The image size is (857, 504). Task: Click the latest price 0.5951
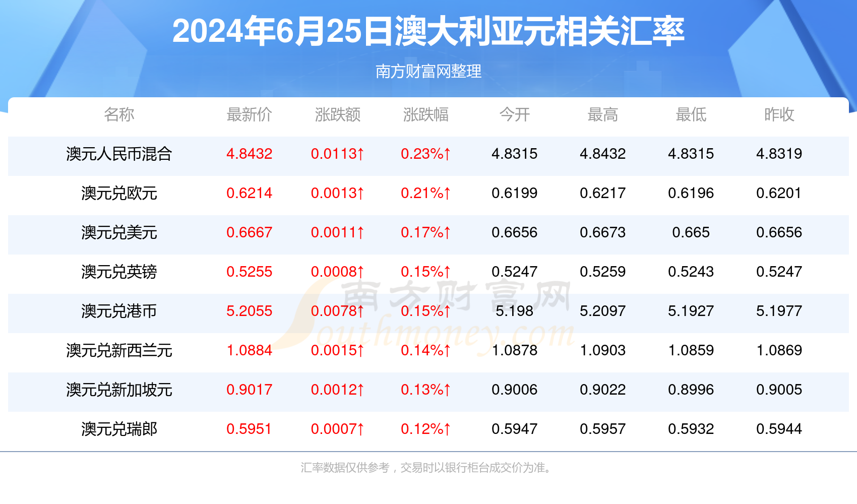coord(249,429)
